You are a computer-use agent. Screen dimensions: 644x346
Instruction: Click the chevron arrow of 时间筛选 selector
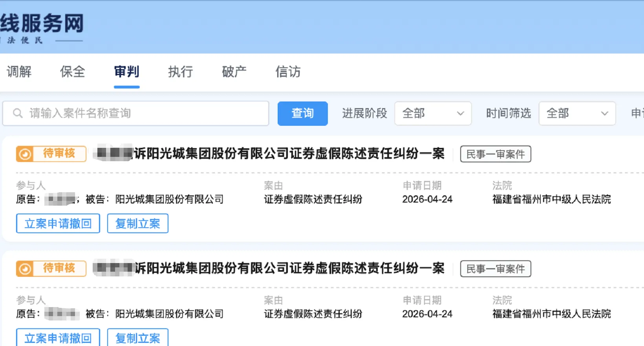604,114
